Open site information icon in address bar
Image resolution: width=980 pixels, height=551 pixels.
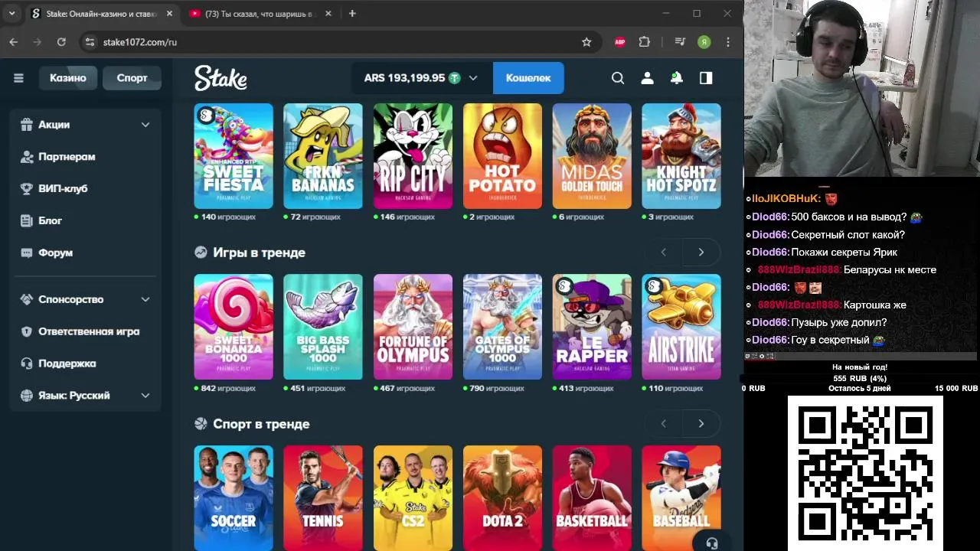tap(90, 42)
